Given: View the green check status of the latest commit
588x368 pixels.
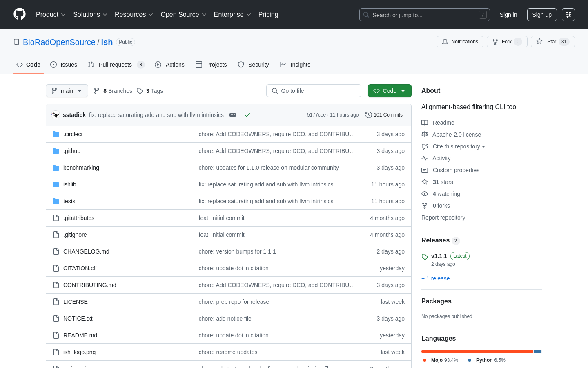Looking at the screenshot, I should tap(247, 115).
